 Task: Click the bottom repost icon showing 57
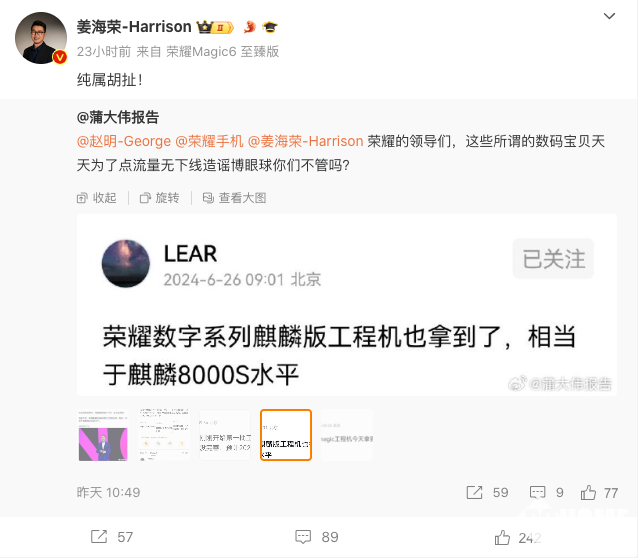point(99,537)
